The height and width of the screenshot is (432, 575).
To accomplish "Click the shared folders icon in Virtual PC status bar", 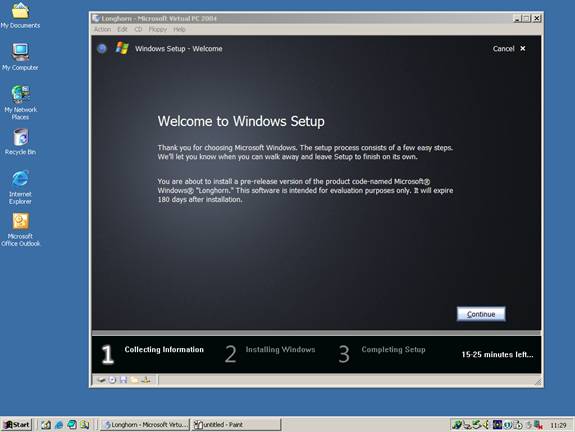I will coord(134,380).
